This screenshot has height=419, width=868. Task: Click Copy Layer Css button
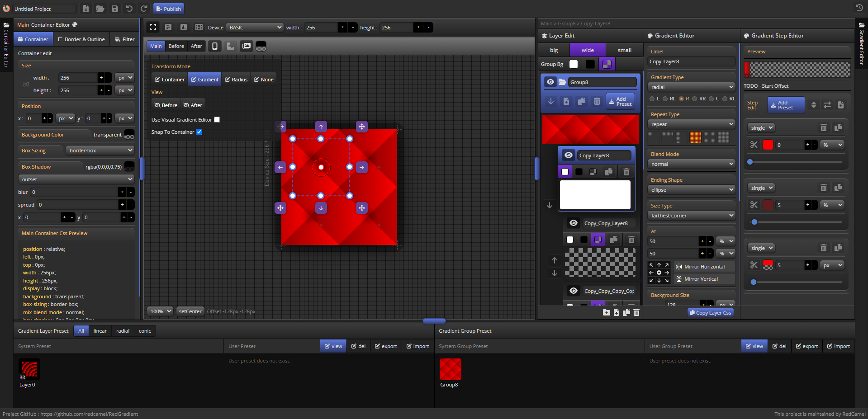710,313
